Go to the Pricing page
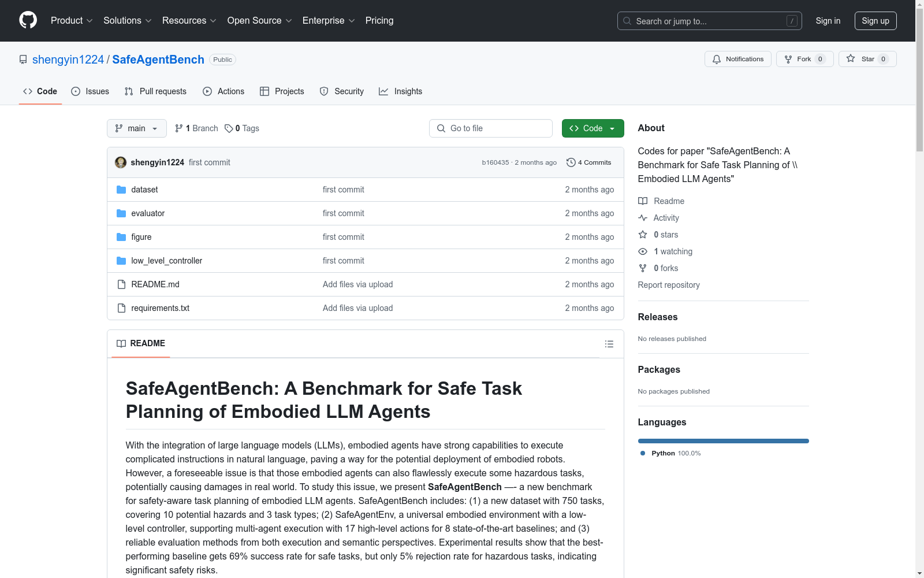 tap(379, 21)
